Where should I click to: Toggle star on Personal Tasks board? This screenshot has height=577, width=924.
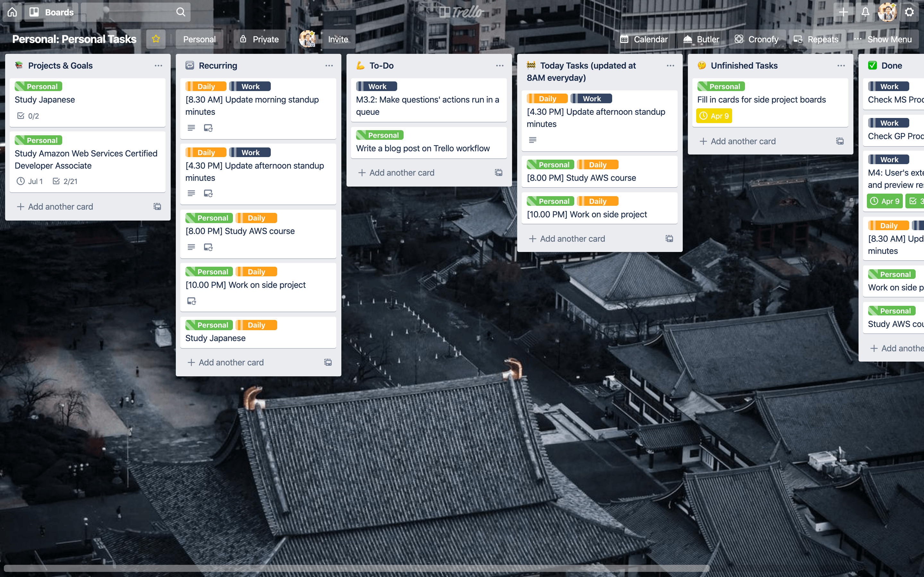pyautogui.click(x=155, y=38)
